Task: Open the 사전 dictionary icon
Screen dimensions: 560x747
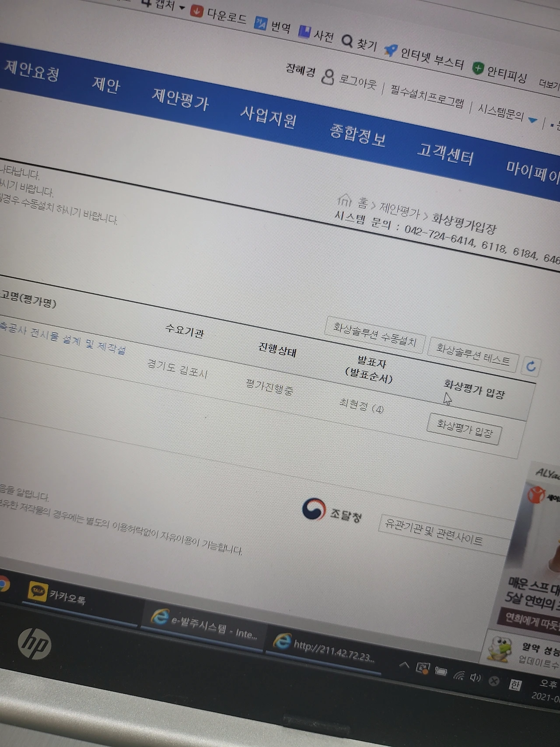Action: click(x=304, y=32)
